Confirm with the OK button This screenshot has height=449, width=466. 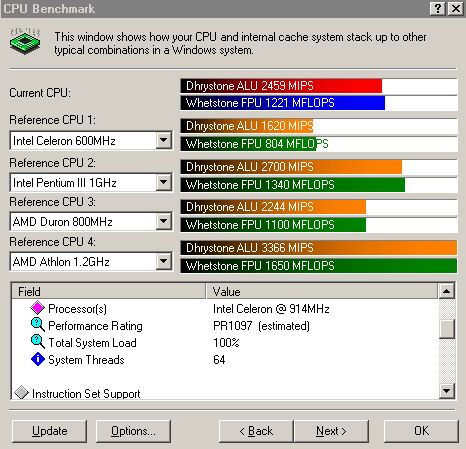pos(421,431)
